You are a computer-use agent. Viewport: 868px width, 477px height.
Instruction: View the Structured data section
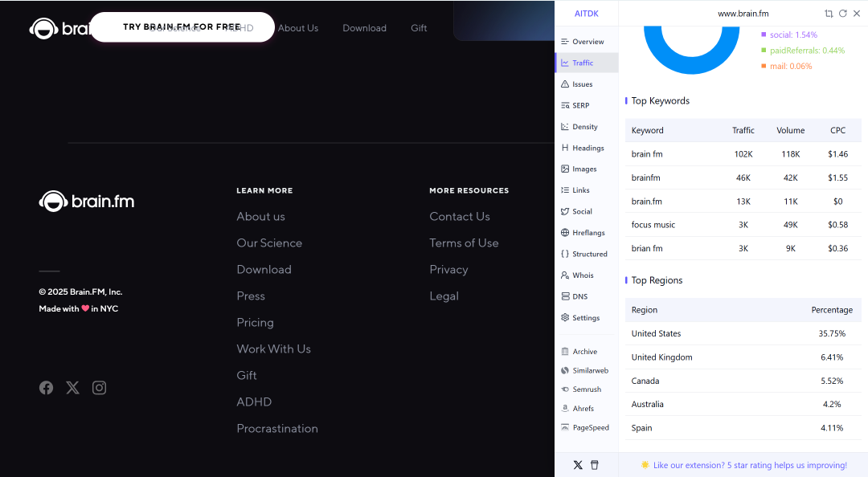tap(586, 254)
